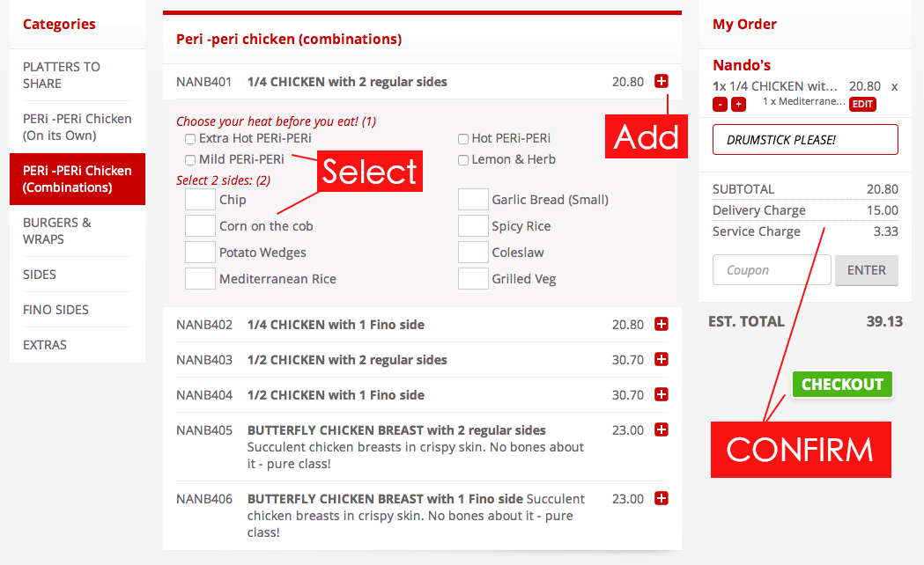Viewport: 924px width, 565px height.
Task: Add NANB403 1/2 chicken with regular sides
Action: point(662,360)
